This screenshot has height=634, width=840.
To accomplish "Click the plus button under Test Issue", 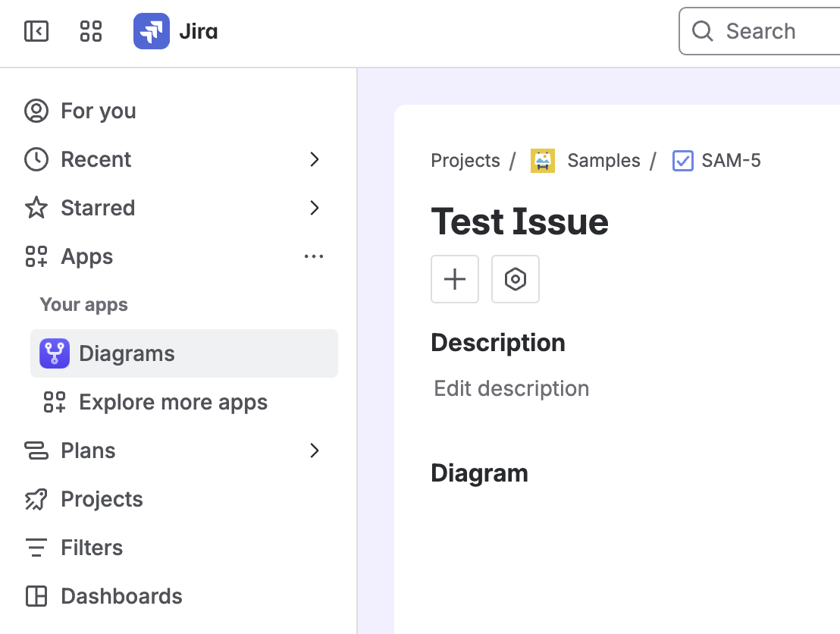I will point(455,279).
